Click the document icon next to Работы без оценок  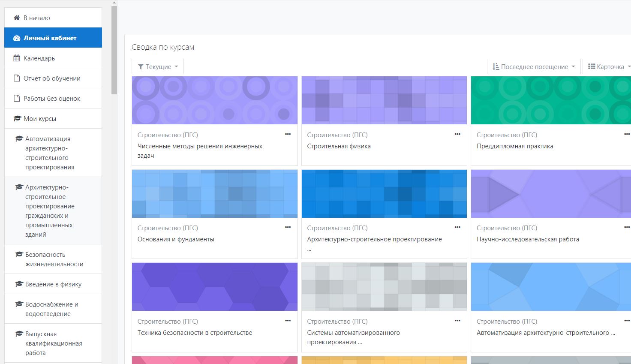tap(17, 99)
